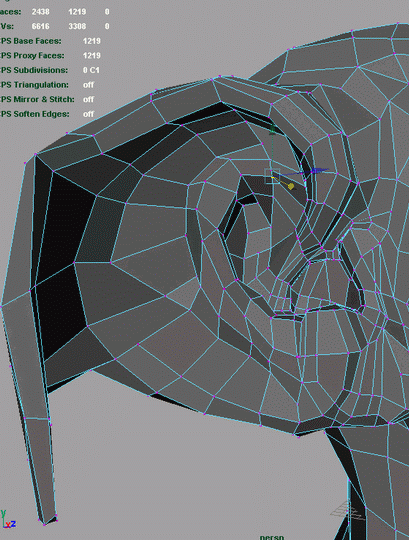Click the subdivisions value 0 C1
The image size is (409, 540).
(x=91, y=70)
